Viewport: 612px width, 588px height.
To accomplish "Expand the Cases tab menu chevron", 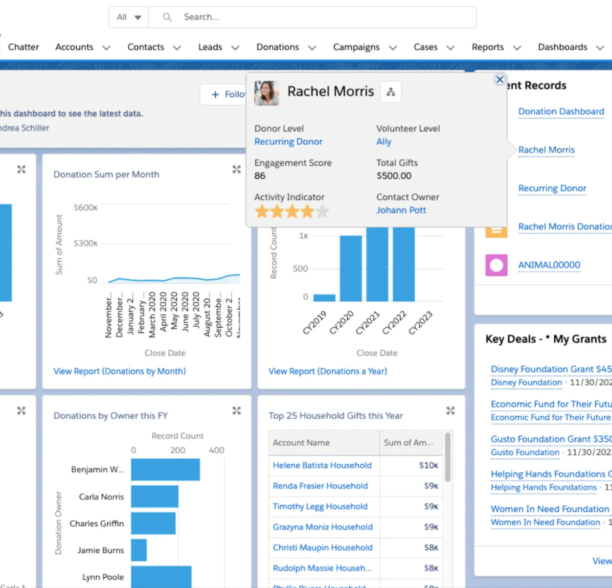I will pos(450,48).
